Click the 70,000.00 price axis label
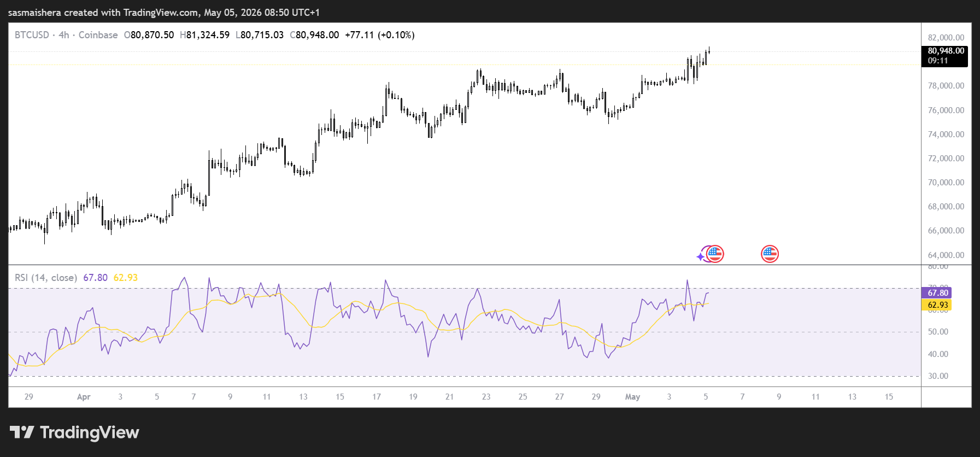The width and height of the screenshot is (980, 457). point(946,183)
